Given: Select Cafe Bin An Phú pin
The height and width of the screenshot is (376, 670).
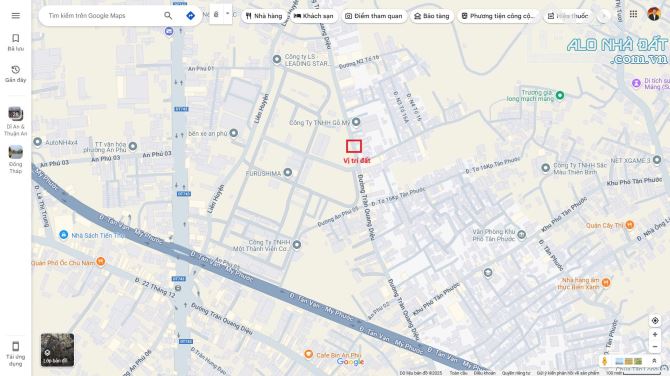Looking at the screenshot, I should tap(309, 354).
